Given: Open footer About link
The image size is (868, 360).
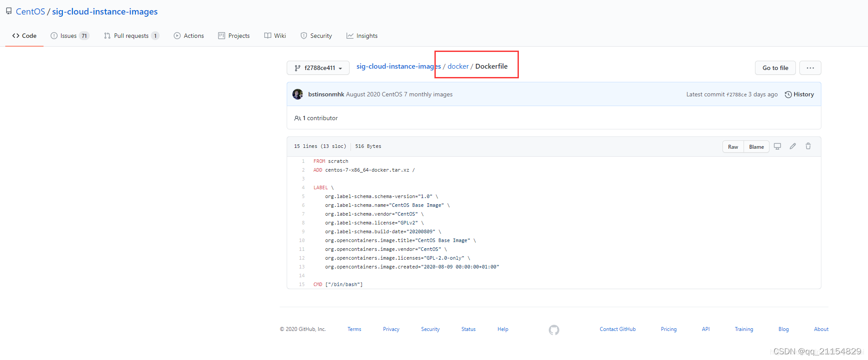Looking at the screenshot, I should 821,329.
